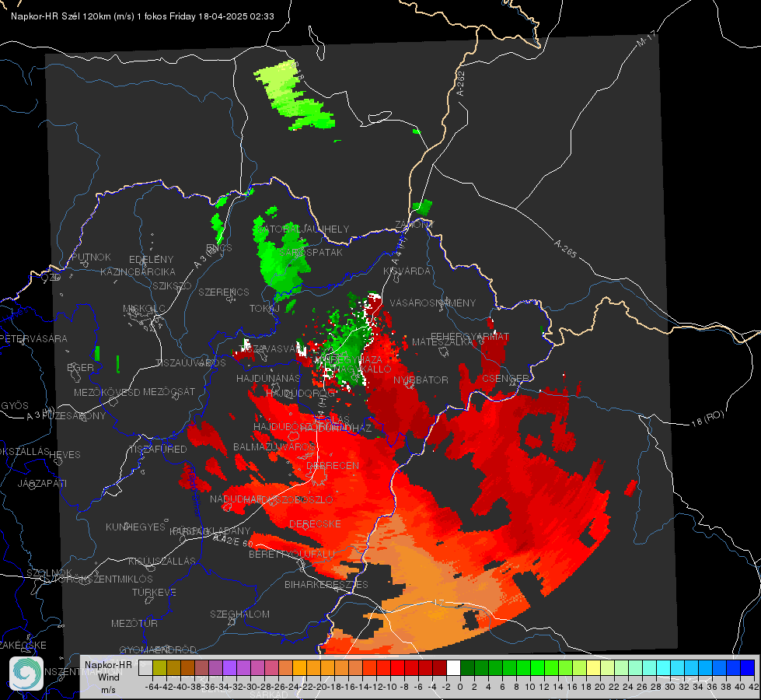761x700 pixels.
Task: Select the white legend swatch between -2 and 0
Action: (453, 668)
